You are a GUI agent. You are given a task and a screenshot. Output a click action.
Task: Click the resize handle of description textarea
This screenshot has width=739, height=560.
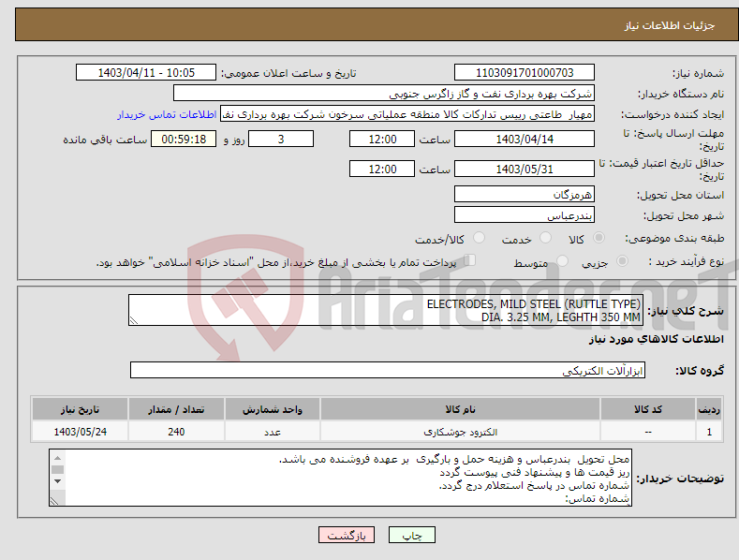[134, 320]
